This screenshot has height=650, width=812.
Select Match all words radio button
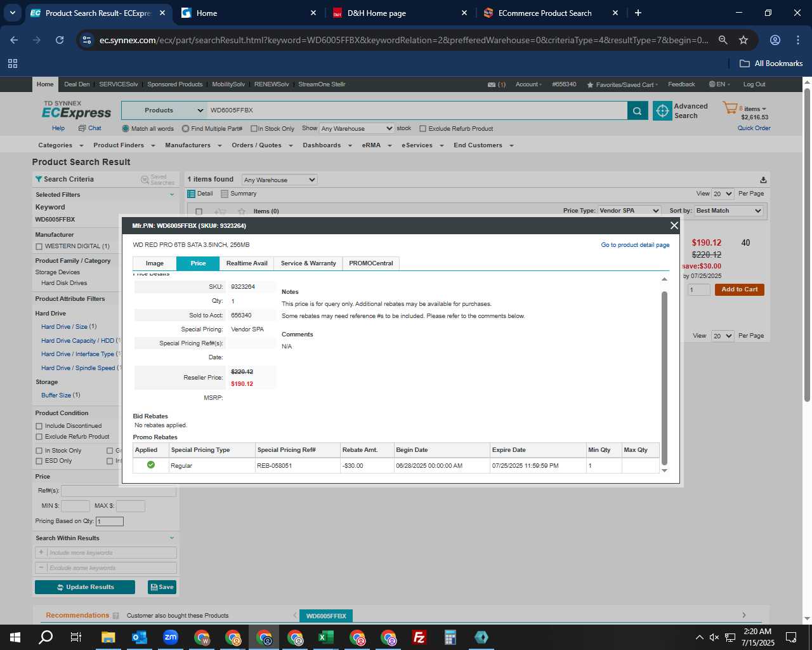(x=126, y=129)
